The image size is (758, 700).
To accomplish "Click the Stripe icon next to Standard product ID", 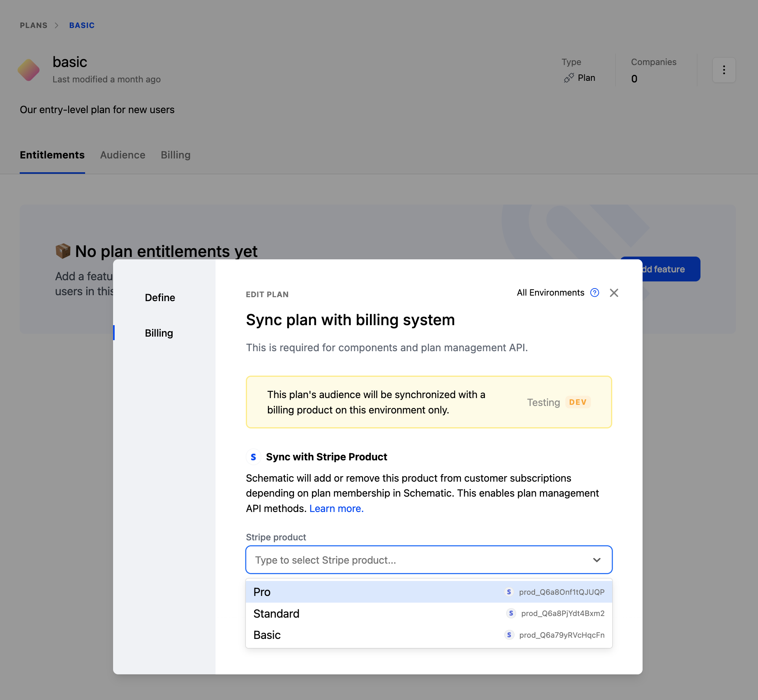I will tap(511, 613).
